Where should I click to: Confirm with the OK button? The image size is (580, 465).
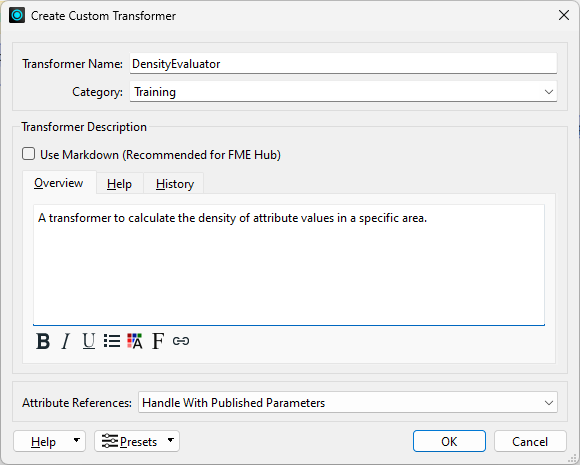pos(449,441)
